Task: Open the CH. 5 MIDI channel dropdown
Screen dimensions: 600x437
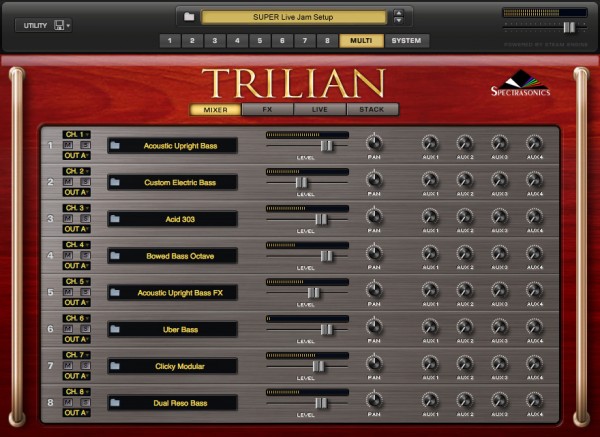Action: pyautogui.click(x=77, y=282)
